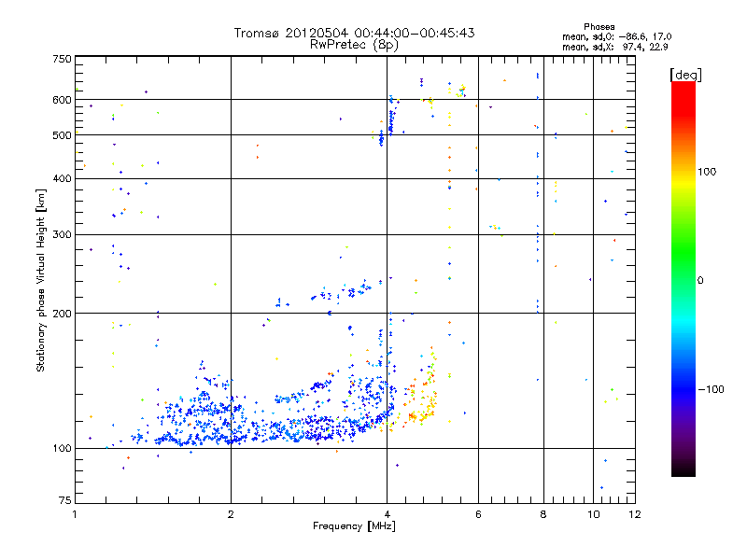The height and width of the screenshot is (560, 747).
Task: Click the 'Stationary phase Virtual Height [km]' label
Action: 41,280
